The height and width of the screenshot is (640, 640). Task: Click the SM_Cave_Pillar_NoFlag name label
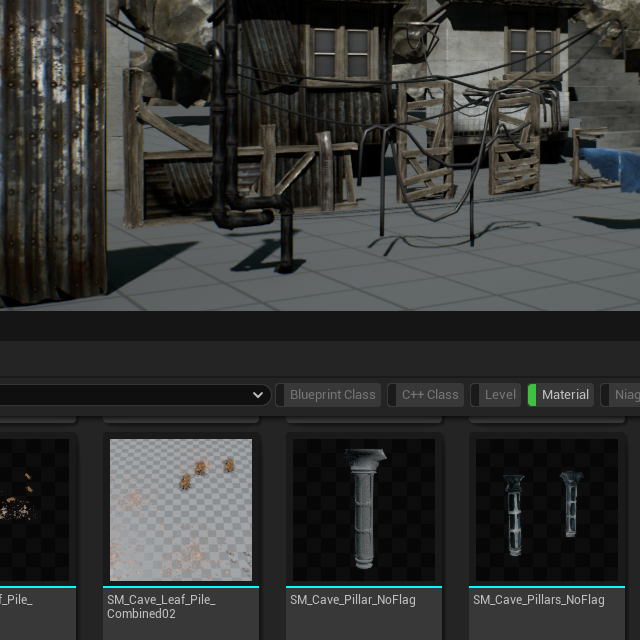click(x=353, y=600)
